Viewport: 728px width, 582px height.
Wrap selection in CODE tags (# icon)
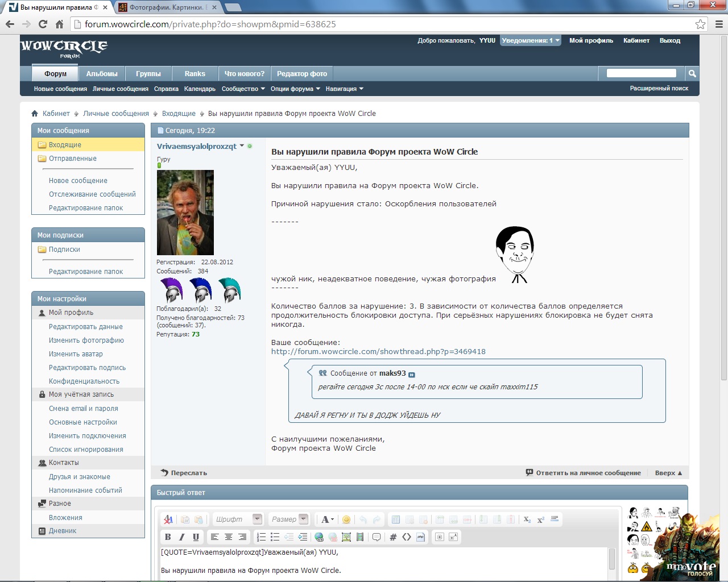coord(393,537)
